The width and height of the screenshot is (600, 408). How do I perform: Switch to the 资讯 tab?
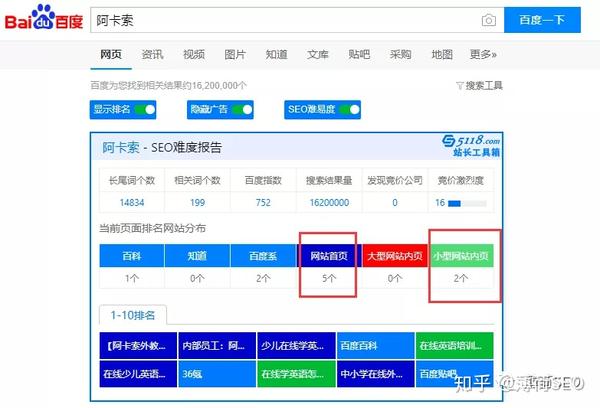coord(152,54)
